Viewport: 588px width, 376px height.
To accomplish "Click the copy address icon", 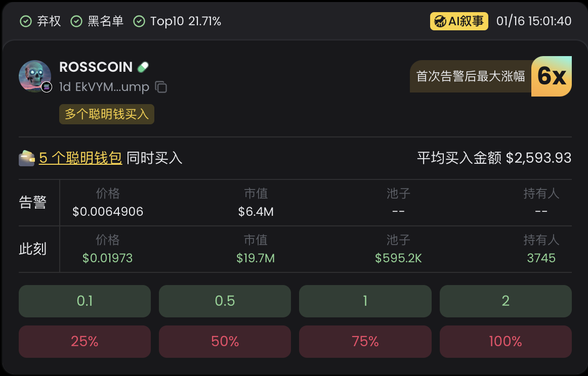I will (161, 87).
